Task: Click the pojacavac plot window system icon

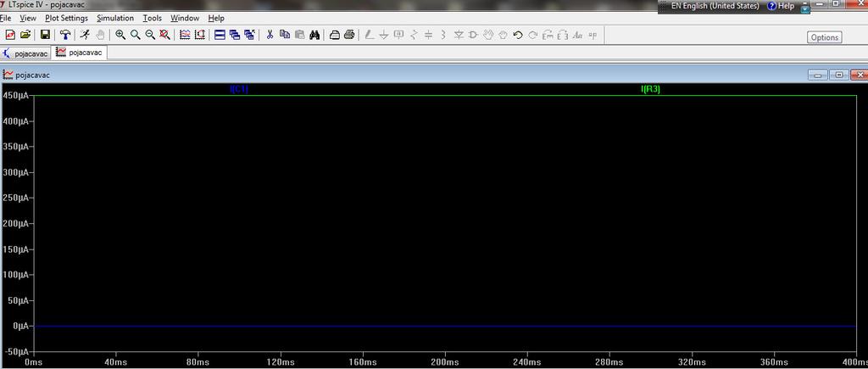Action: point(8,75)
